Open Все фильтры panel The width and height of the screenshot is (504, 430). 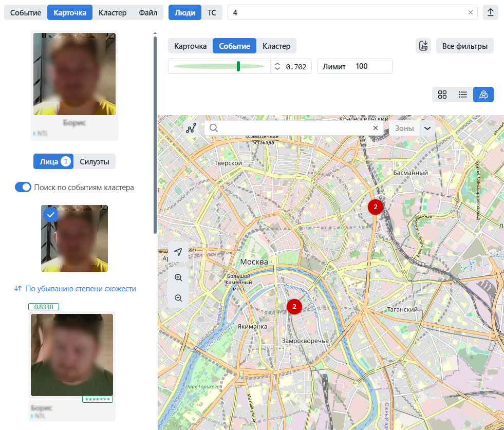coord(464,46)
